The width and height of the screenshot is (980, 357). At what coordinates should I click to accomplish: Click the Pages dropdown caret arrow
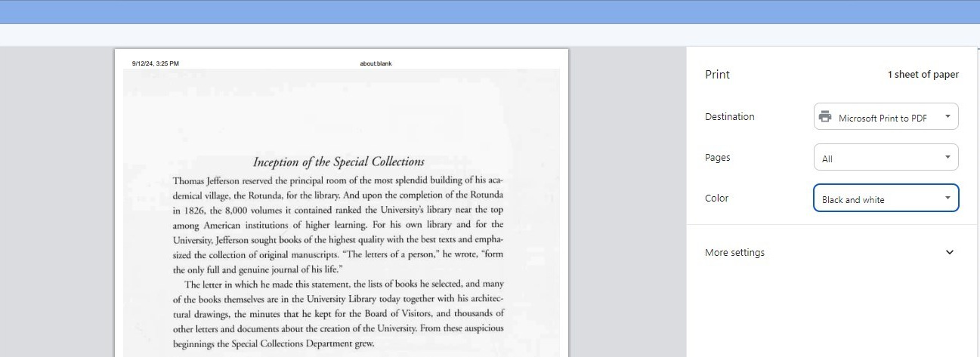click(x=948, y=158)
